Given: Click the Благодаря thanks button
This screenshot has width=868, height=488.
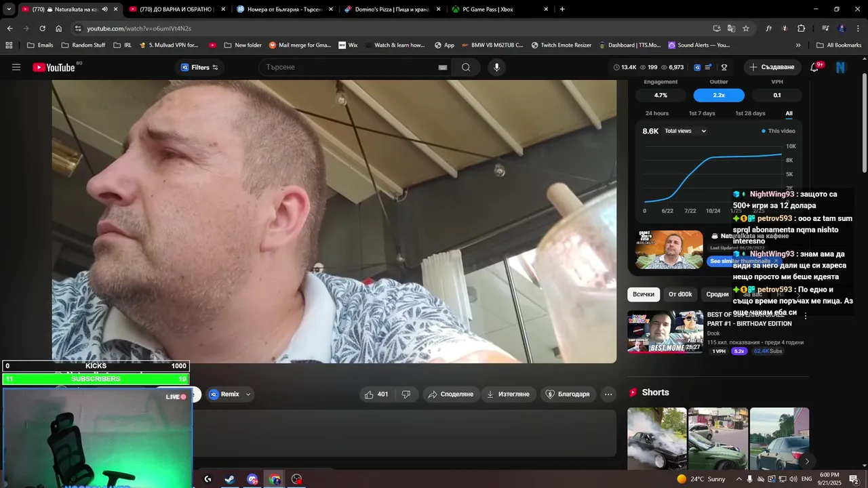Looking at the screenshot, I should point(568,394).
